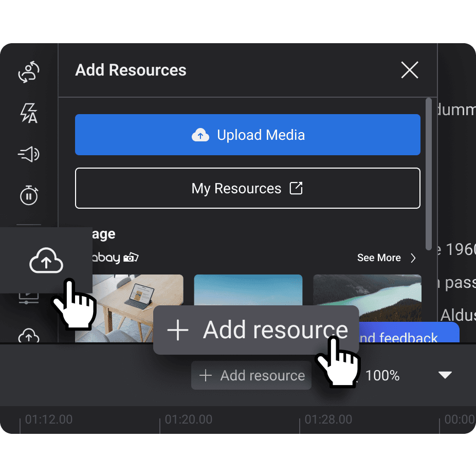
Task: Click the Add Resources panel scrollbar
Action: point(429,175)
